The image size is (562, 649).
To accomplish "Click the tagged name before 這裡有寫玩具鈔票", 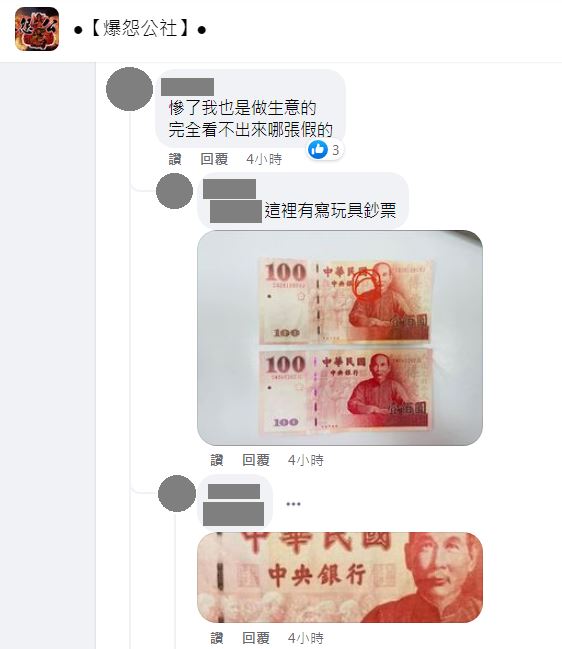I will pos(236,212).
